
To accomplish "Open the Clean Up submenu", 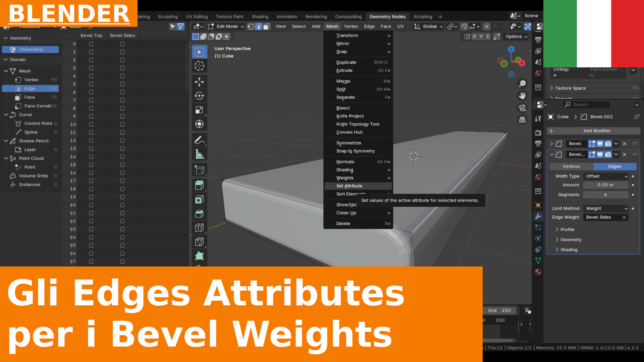I will (358, 213).
